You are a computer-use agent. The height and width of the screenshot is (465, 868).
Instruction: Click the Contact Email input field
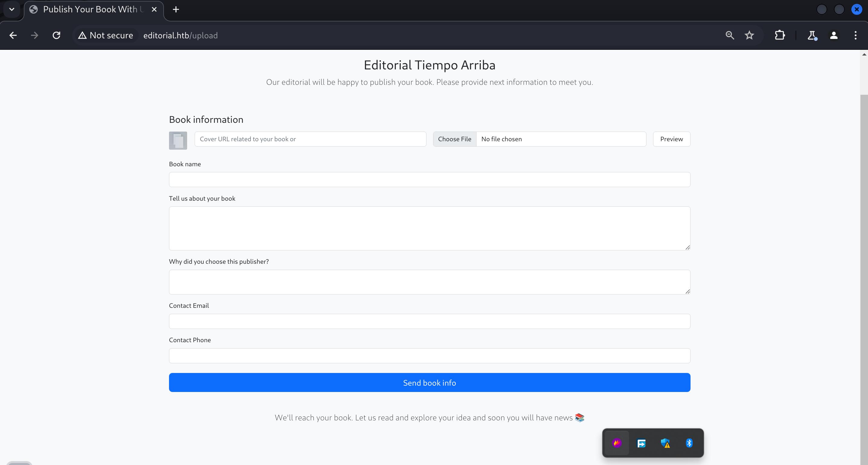tap(429, 321)
